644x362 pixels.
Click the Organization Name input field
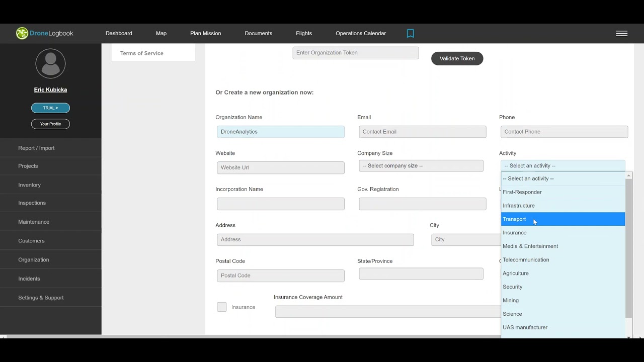pyautogui.click(x=281, y=132)
